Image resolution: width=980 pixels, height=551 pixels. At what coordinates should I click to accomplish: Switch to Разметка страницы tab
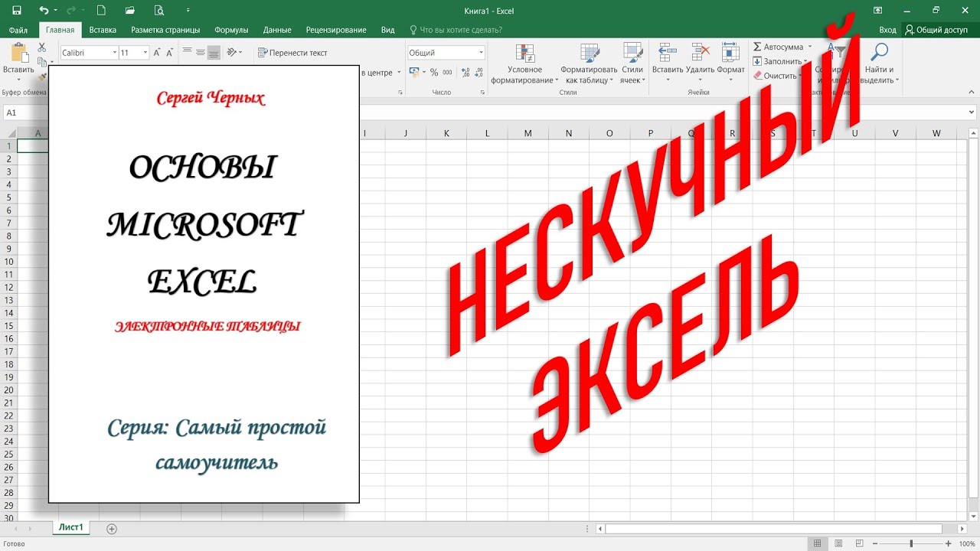[165, 30]
